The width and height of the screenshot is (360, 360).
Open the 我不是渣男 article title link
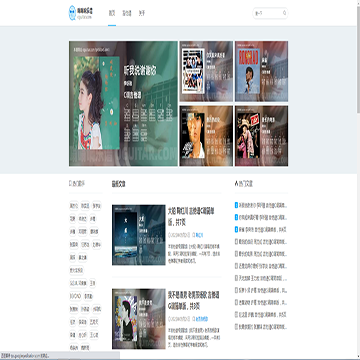(193, 300)
